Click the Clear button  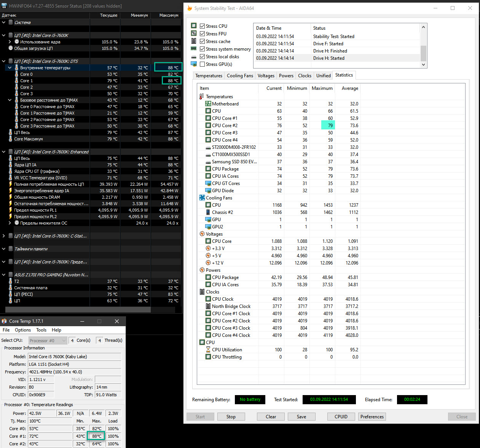[271, 417]
